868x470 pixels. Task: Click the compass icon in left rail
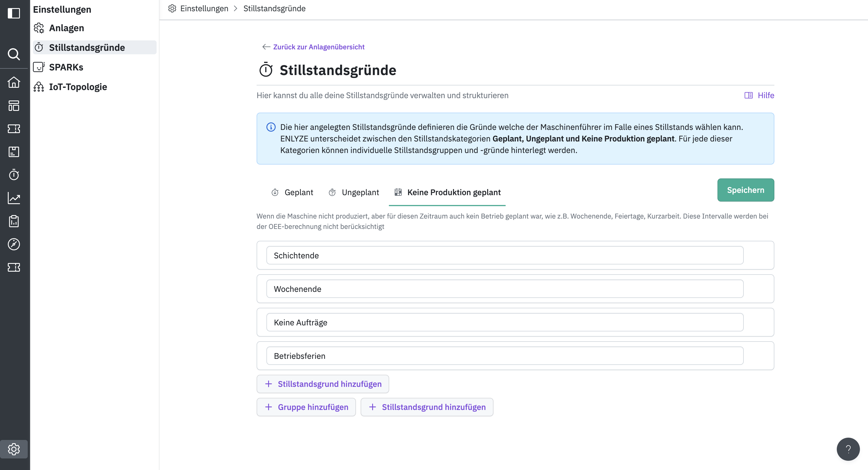[14, 244]
